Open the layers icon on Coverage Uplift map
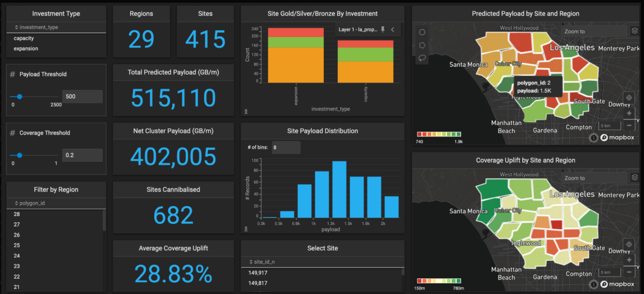Image resolution: width=644 pixels, height=294 pixels. pyautogui.click(x=634, y=178)
